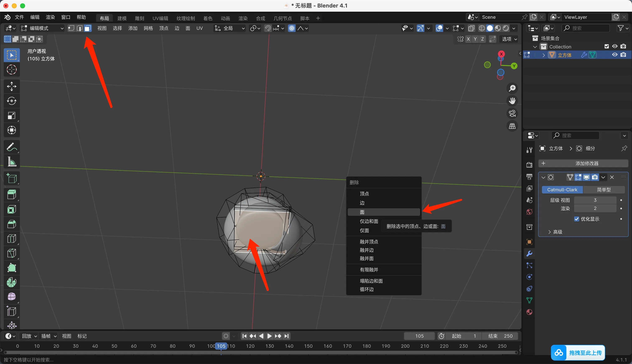Toggle Collection exclude checkbox in outliner
This screenshot has height=364, width=632.
point(607,47)
